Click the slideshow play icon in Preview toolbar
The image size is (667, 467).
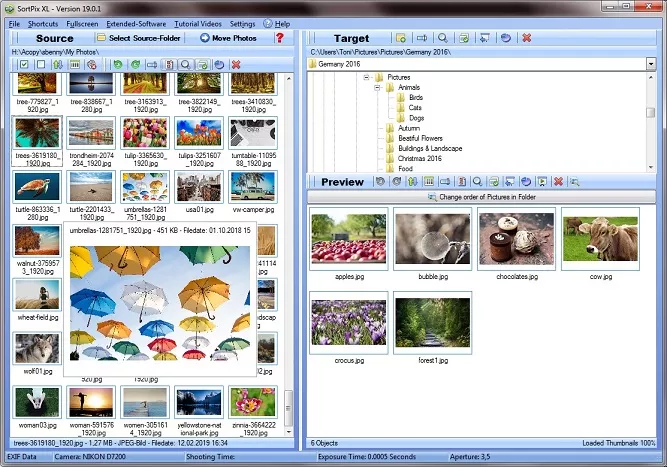click(542, 182)
